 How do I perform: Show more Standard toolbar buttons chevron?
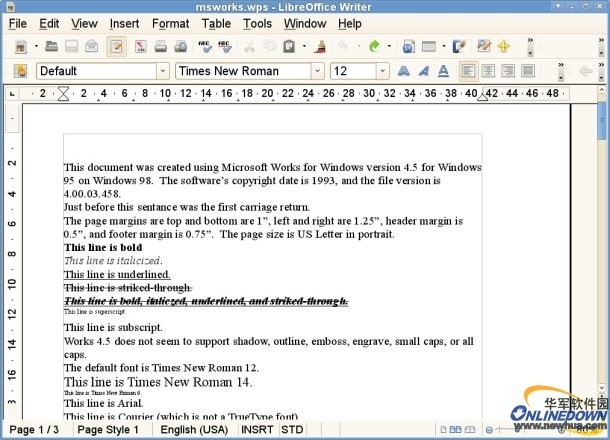(x=530, y=46)
